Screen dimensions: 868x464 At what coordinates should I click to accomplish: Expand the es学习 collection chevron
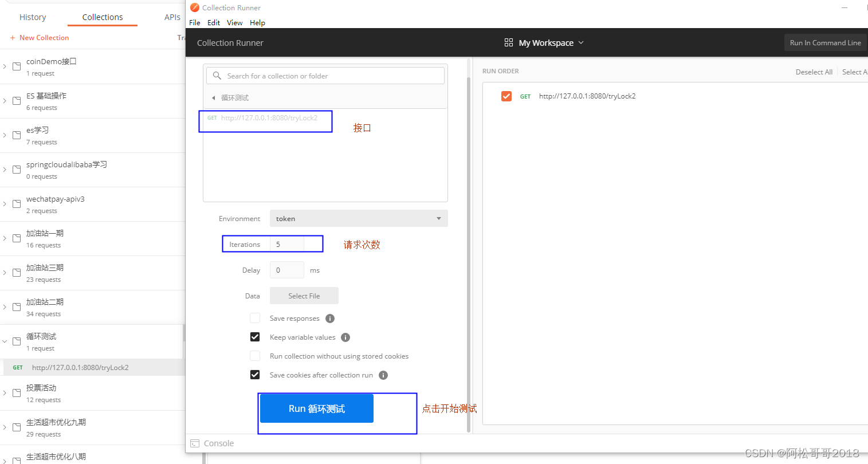5,135
